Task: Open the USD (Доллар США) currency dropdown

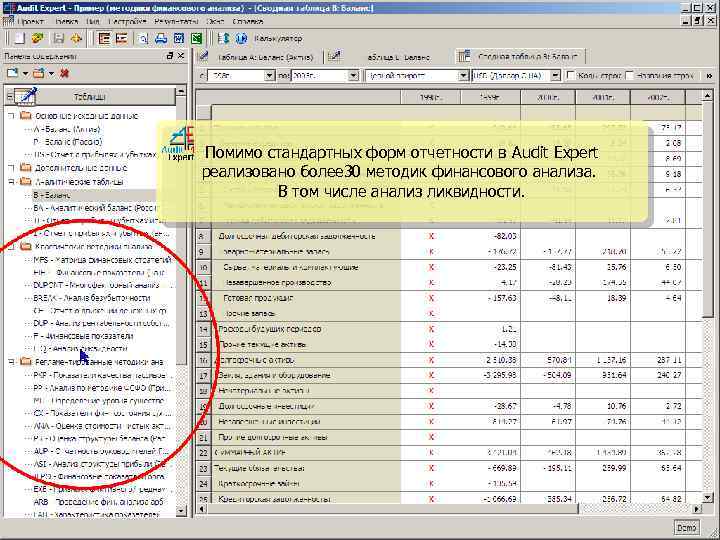Action: [x=555, y=75]
